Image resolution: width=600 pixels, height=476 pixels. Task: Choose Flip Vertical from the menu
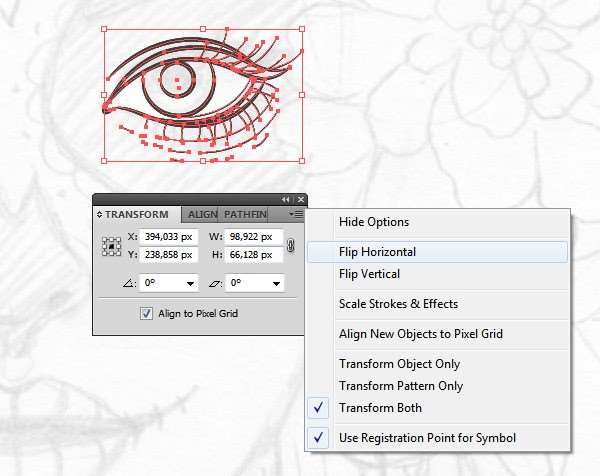click(369, 274)
